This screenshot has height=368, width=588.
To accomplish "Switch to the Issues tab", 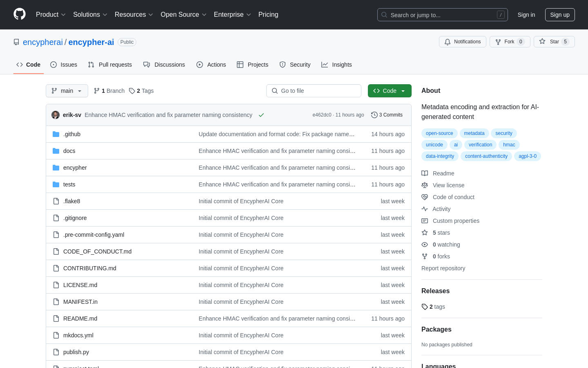I will click(64, 65).
